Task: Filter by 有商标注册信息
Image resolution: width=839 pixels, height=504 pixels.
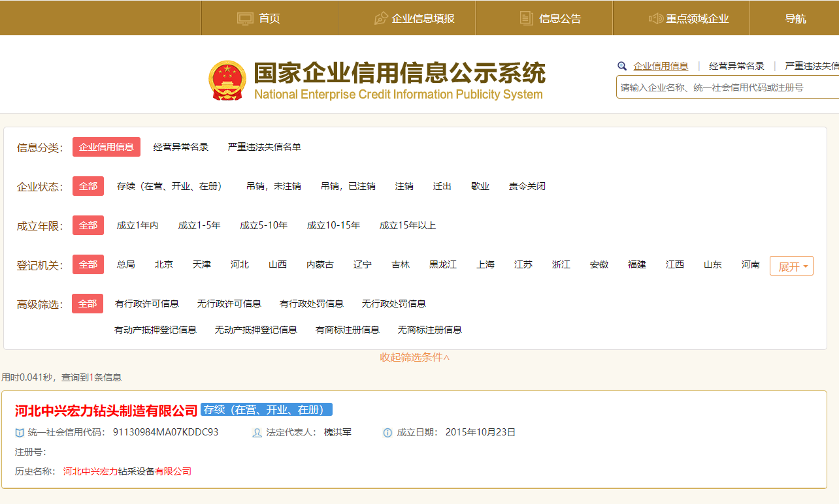Action: [x=348, y=330]
